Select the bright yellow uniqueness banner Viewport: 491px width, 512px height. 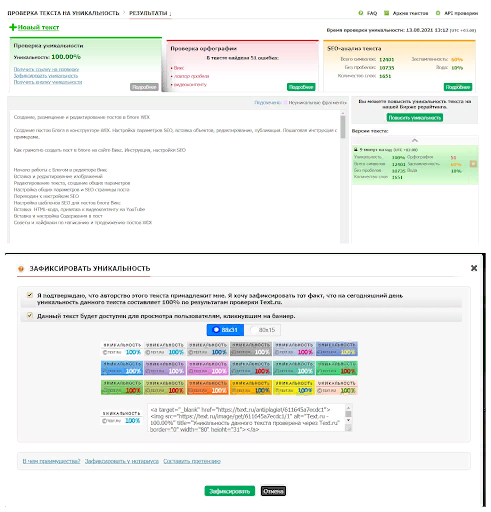294,387
